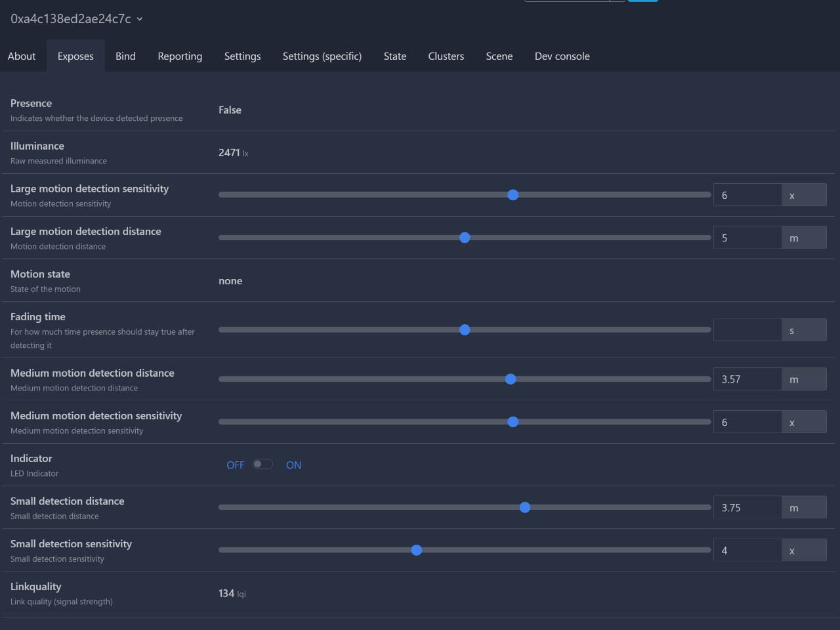Image resolution: width=840 pixels, height=630 pixels.
Task: Click the OFF label for the Indicator
Action: [236, 465]
